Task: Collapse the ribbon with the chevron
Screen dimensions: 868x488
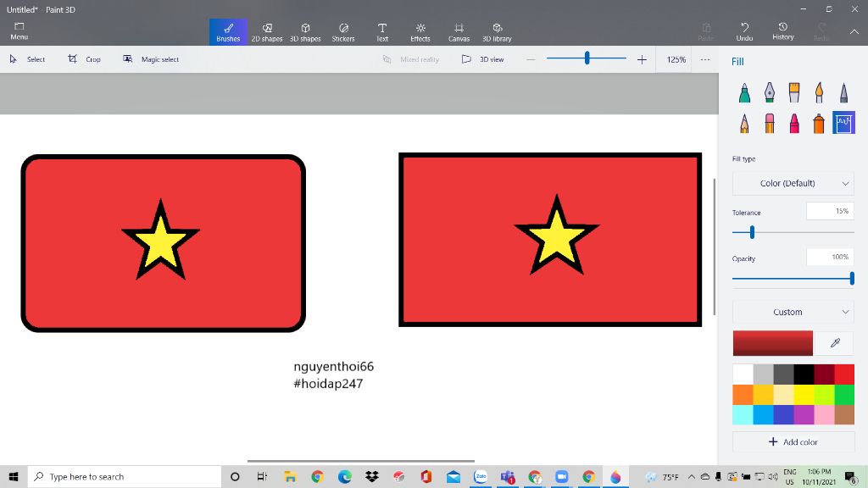Action: pyautogui.click(x=854, y=31)
